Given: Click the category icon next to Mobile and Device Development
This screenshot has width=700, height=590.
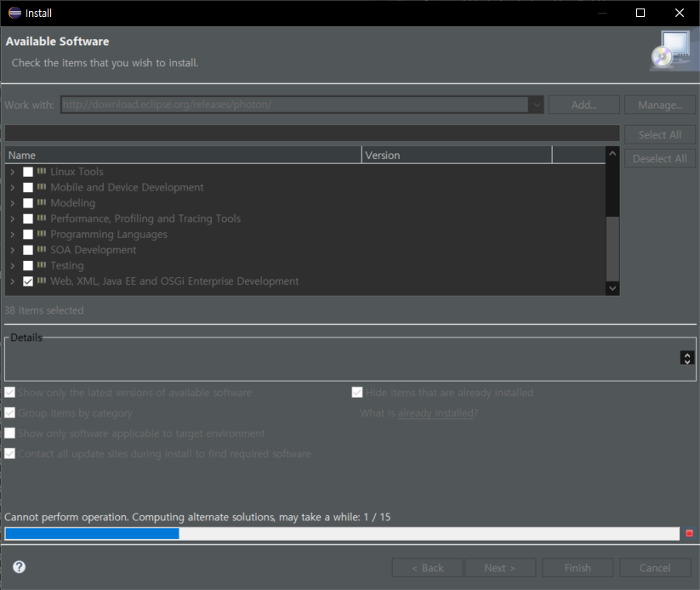Looking at the screenshot, I should point(42,187).
